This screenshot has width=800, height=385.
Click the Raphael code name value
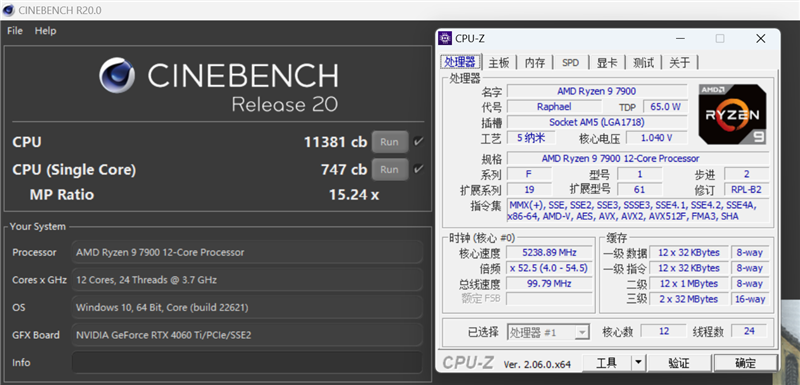pos(554,107)
